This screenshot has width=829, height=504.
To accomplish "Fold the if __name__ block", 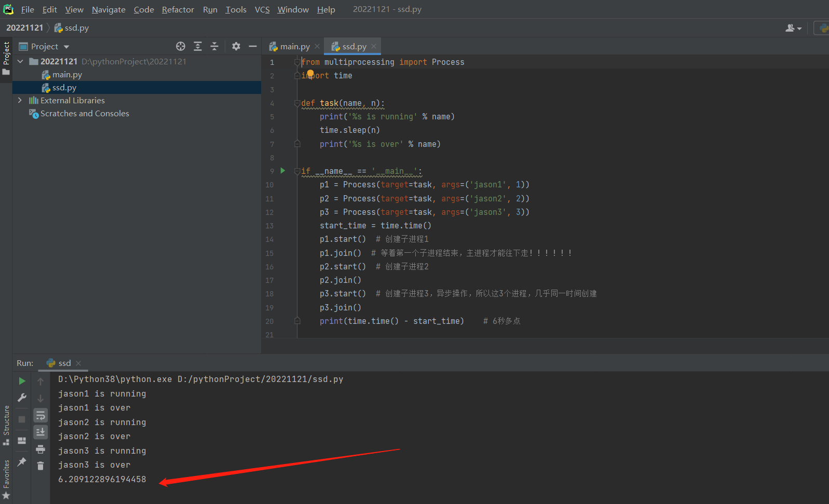I will coord(297,171).
